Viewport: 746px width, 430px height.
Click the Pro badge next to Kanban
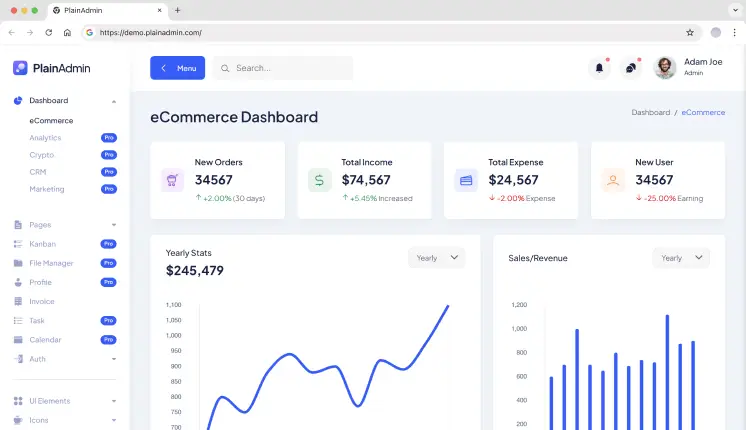(x=108, y=244)
